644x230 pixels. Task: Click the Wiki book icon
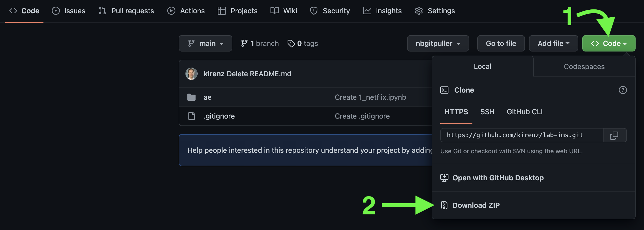coord(274,11)
